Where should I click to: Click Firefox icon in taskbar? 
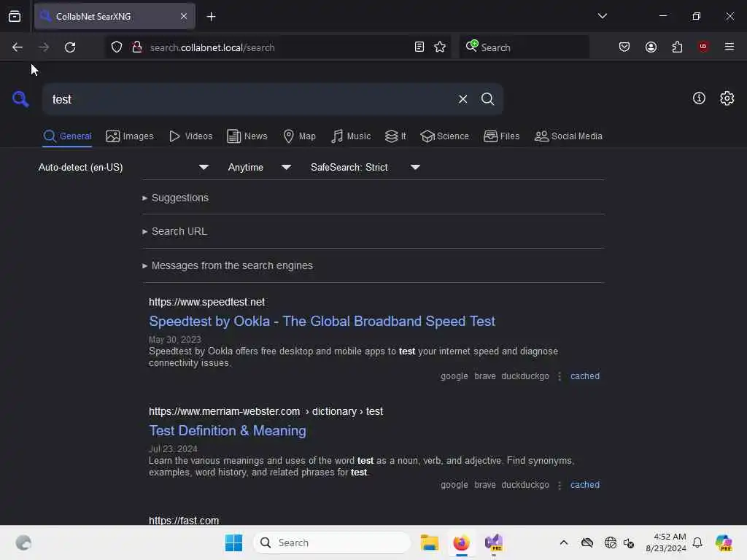click(x=461, y=542)
